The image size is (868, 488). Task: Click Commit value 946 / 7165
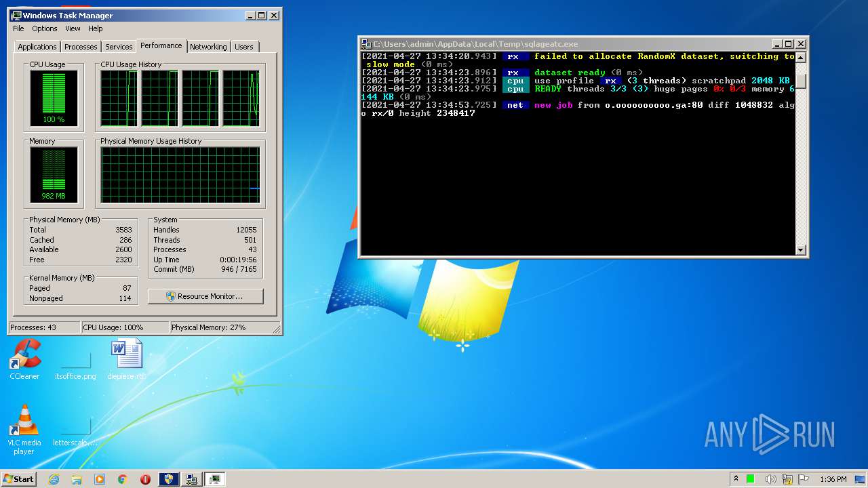coord(239,269)
